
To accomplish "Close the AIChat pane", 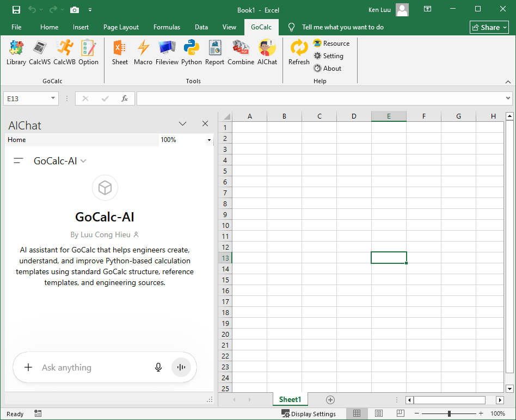I will pyautogui.click(x=205, y=123).
